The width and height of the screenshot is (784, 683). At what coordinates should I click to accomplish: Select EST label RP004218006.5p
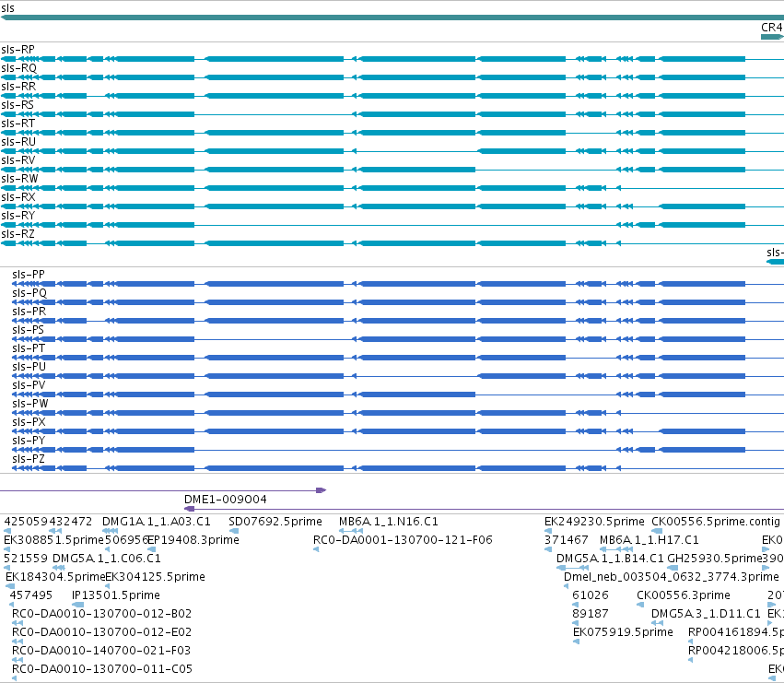736,650
